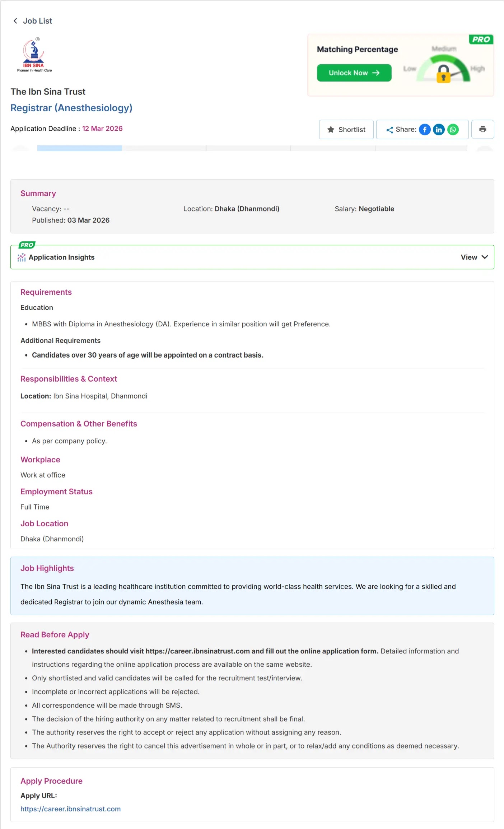
Task: Click the print icon button
Action: click(x=482, y=129)
